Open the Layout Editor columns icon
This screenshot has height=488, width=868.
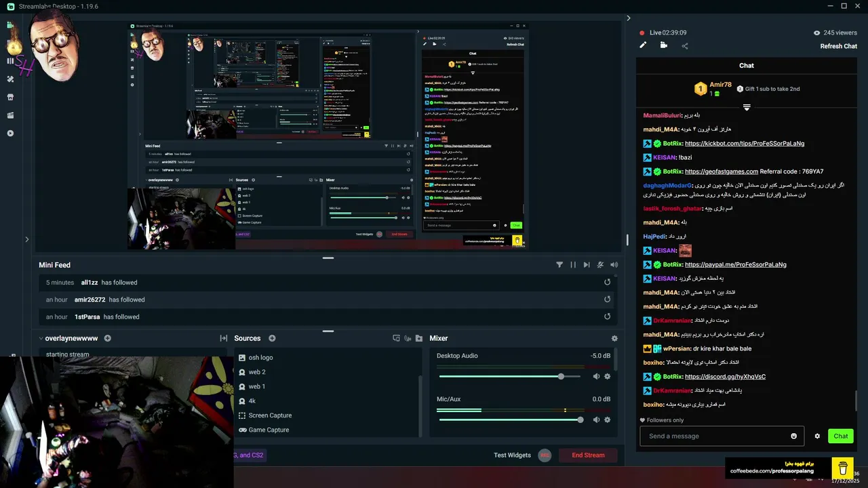point(10,61)
